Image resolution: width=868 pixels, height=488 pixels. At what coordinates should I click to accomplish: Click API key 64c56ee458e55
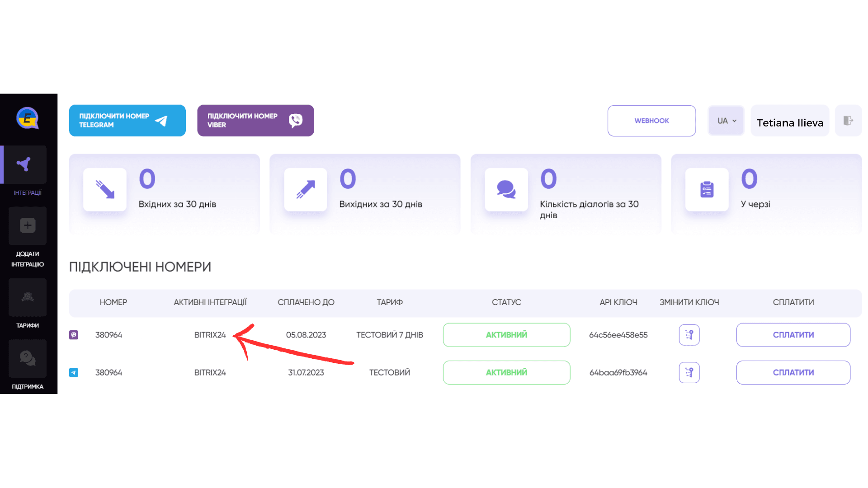[x=618, y=335]
